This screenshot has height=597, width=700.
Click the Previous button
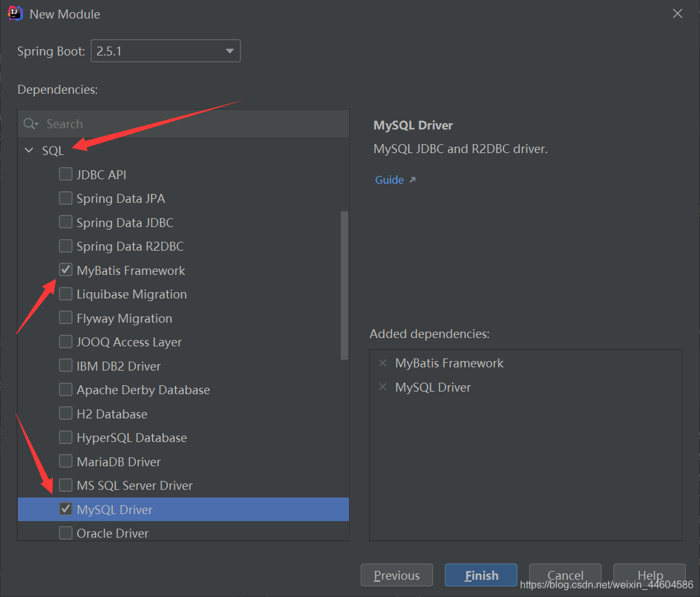[x=396, y=575]
